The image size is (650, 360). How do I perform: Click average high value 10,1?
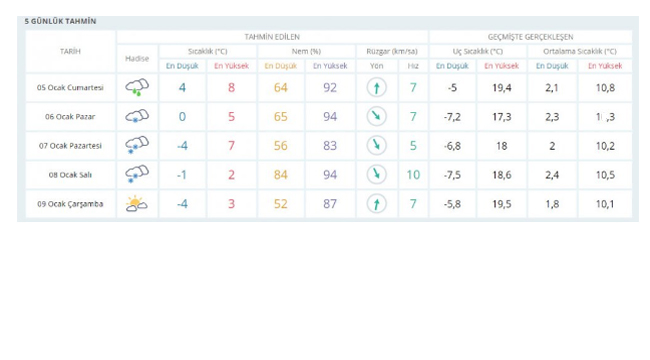tap(605, 204)
